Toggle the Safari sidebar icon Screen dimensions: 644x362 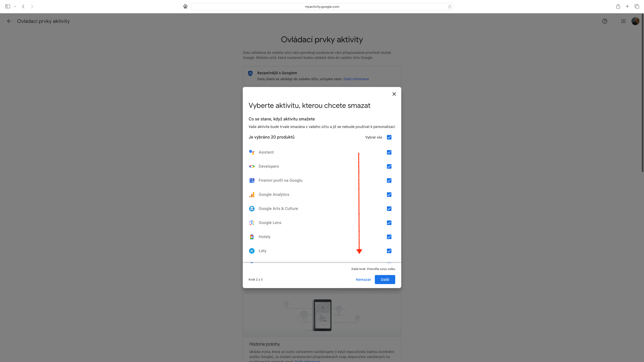pos(8,6)
